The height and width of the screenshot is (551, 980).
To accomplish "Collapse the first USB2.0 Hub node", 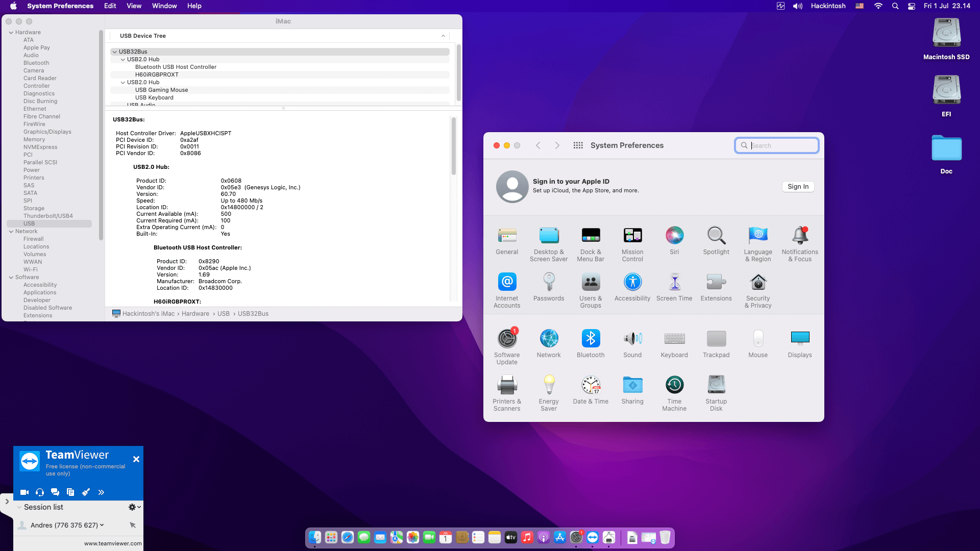I will 122,59.
